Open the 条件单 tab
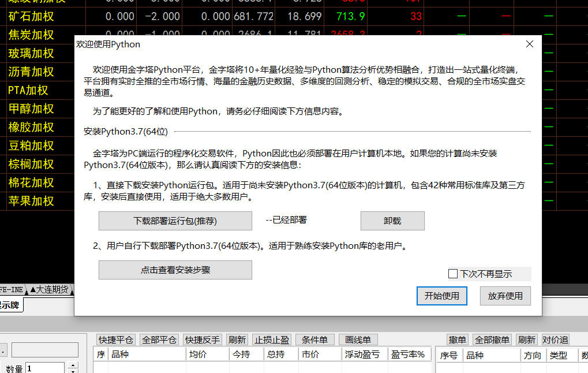 pos(314,340)
